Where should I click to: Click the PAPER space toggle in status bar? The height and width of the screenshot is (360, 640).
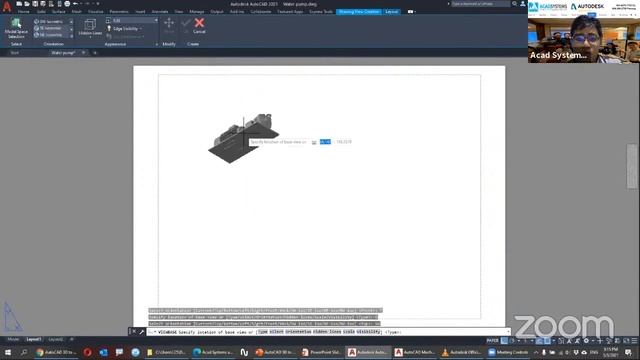(x=493, y=340)
